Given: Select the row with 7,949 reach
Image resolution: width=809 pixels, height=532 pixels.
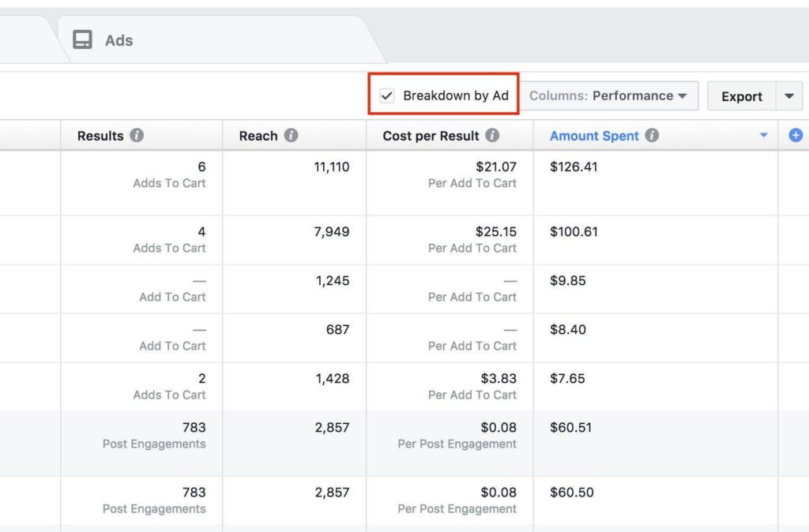Looking at the screenshot, I should (404, 240).
